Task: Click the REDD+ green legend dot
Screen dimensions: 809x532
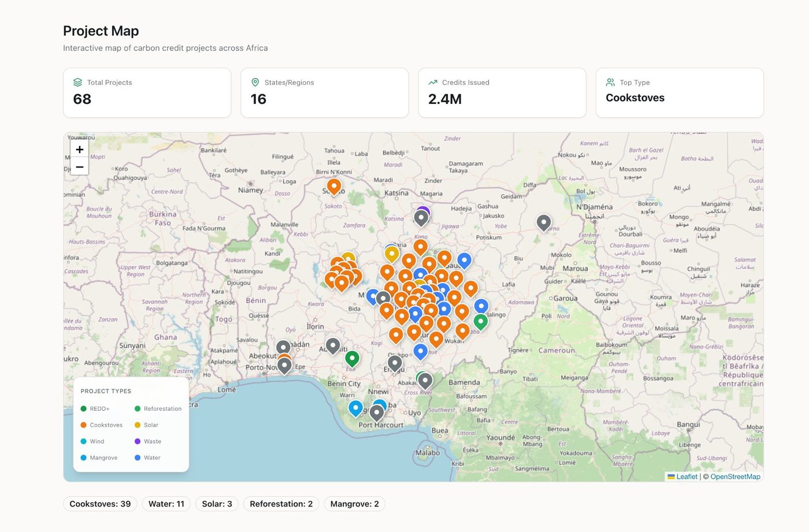Action: coord(84,408)
